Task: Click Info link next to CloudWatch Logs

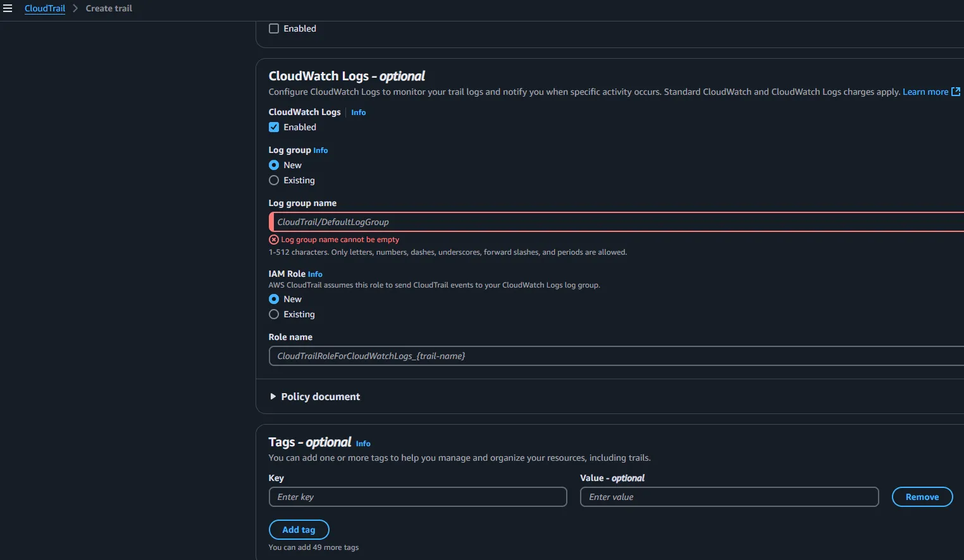Action: pyautogui.click(x=358, y=113)
